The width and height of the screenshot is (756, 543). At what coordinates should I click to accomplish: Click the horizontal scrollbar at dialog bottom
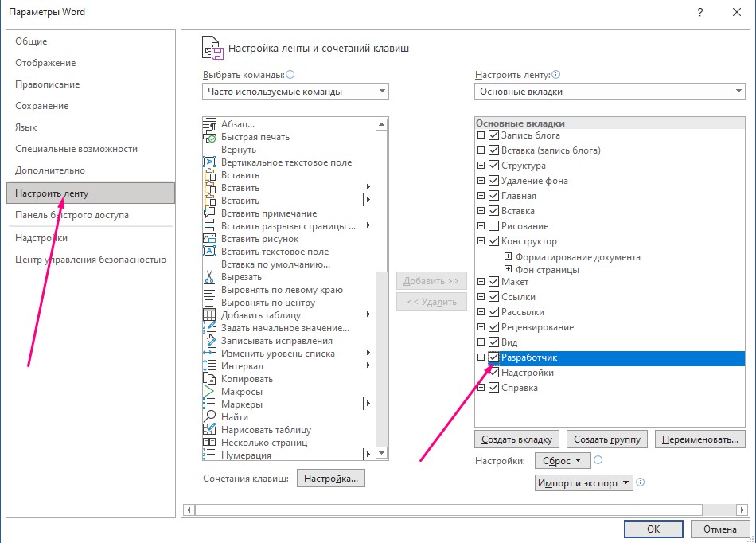point(446,509)
